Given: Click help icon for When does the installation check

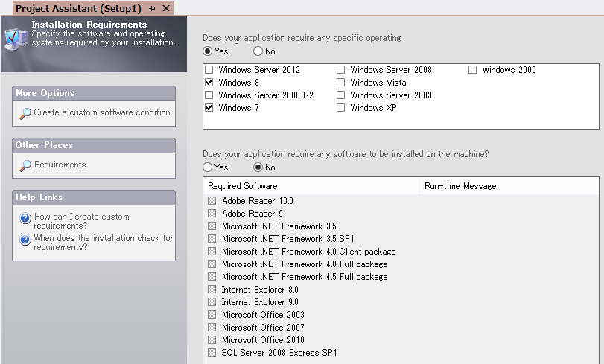Looking at the screenshot, I should (x=25, y=240).
